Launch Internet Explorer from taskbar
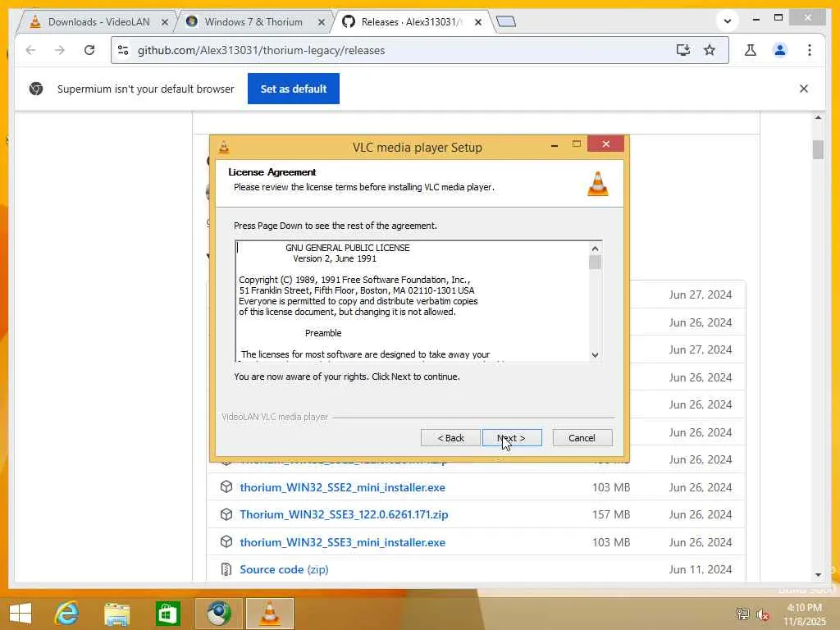The width and height of the screenshot is (840, 630). tap(67, 614)
